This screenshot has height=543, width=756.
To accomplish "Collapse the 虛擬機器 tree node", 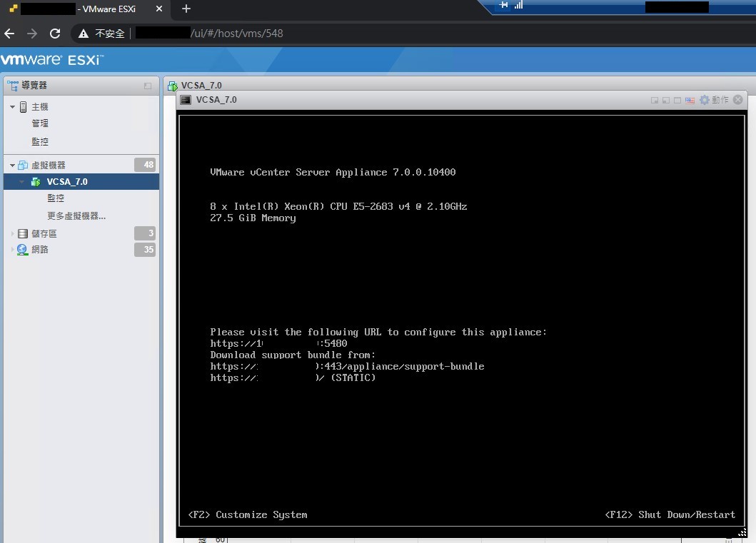I will [x=13, y=166].
